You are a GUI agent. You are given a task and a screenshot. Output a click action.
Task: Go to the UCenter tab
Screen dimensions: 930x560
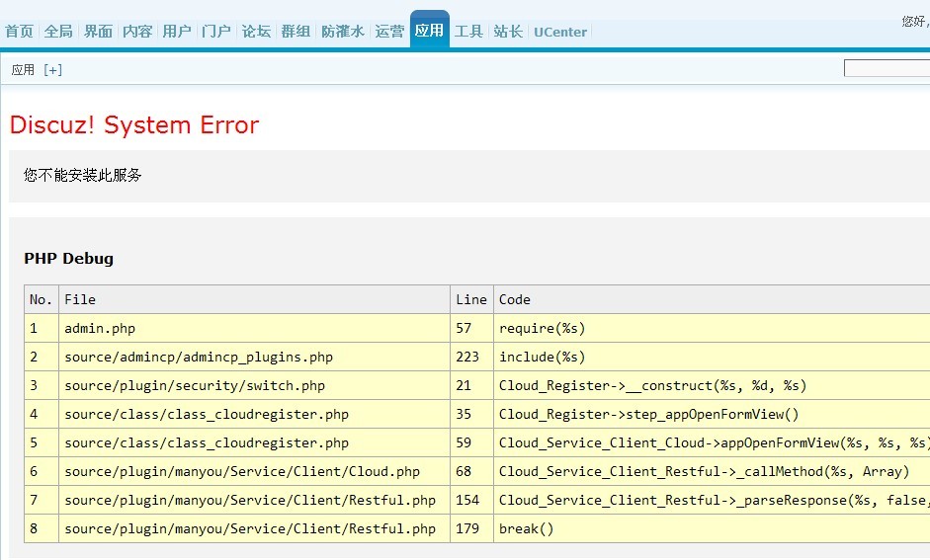tap(560, 32)
